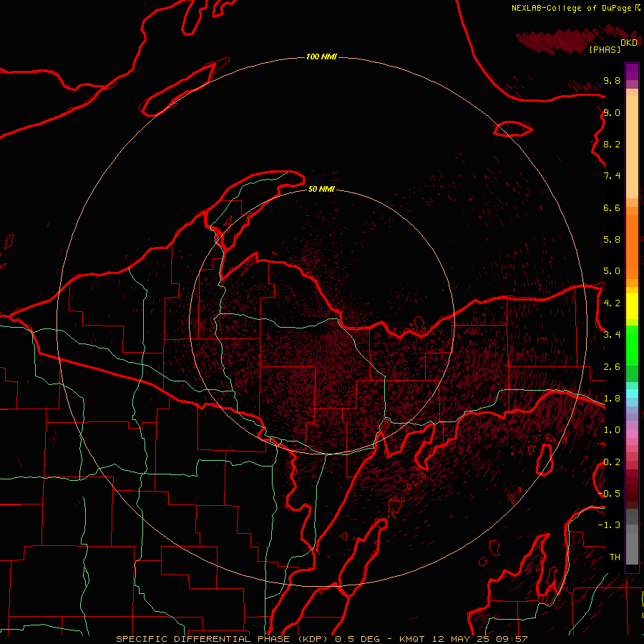Image resolution: width=644 pixels, height=644 pixels.
Task: Click the 0.2 scale value
Action: click(x=612, y=462)
